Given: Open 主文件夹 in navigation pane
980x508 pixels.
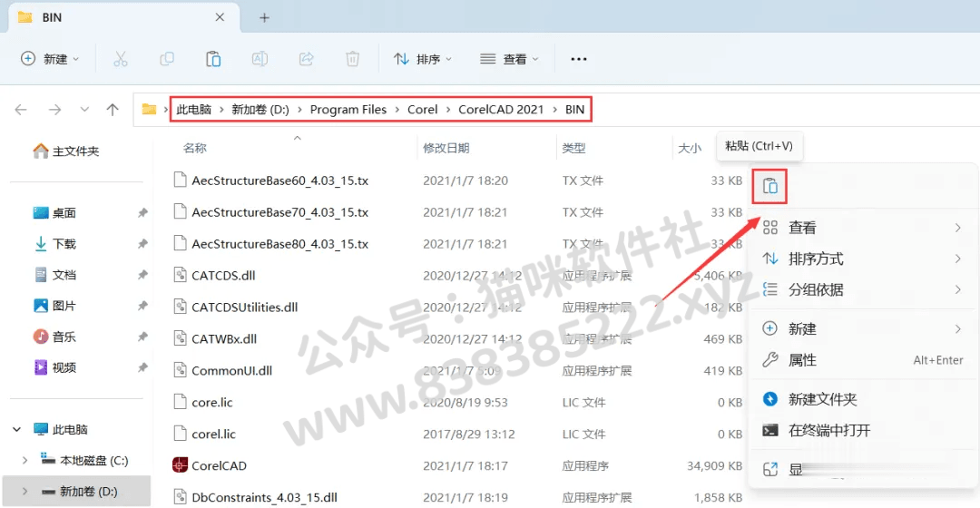Looking at the screenshot, I should [x=66, y=151].
